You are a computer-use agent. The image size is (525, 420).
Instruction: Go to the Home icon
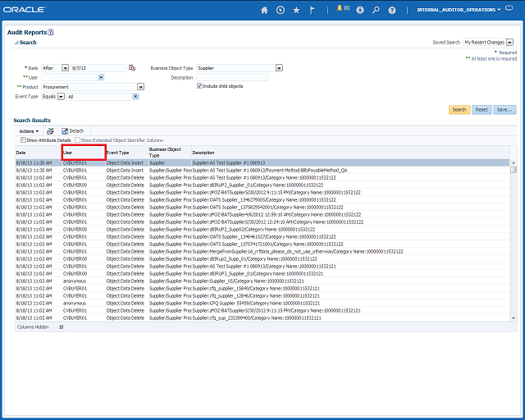[x=264, y=10]
